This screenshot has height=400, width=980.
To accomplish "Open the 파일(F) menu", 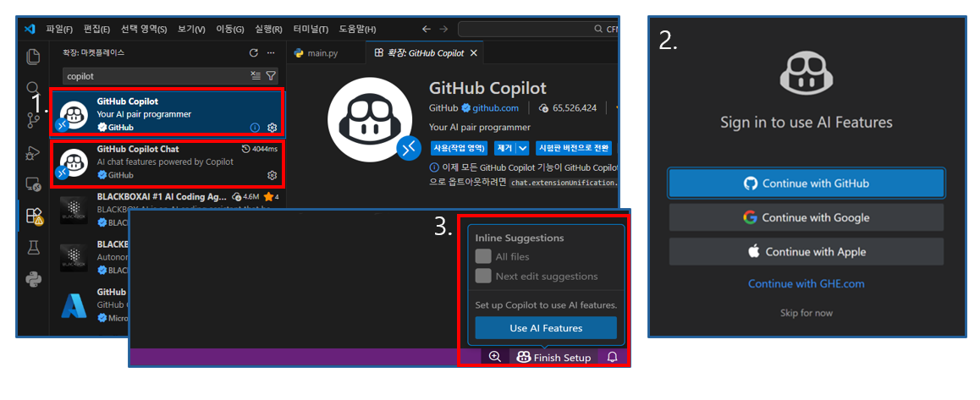I will click(59, 29).
